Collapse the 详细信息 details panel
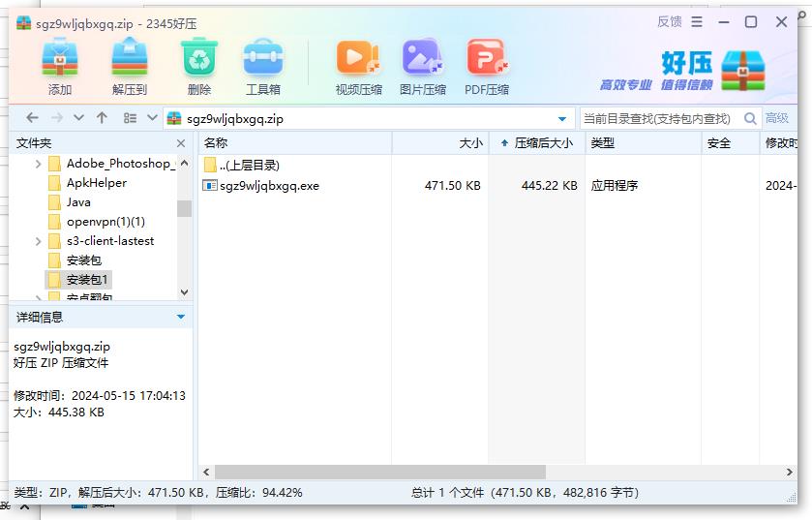The height and width of the screenshot is (520, 812). tap(181, 317)
